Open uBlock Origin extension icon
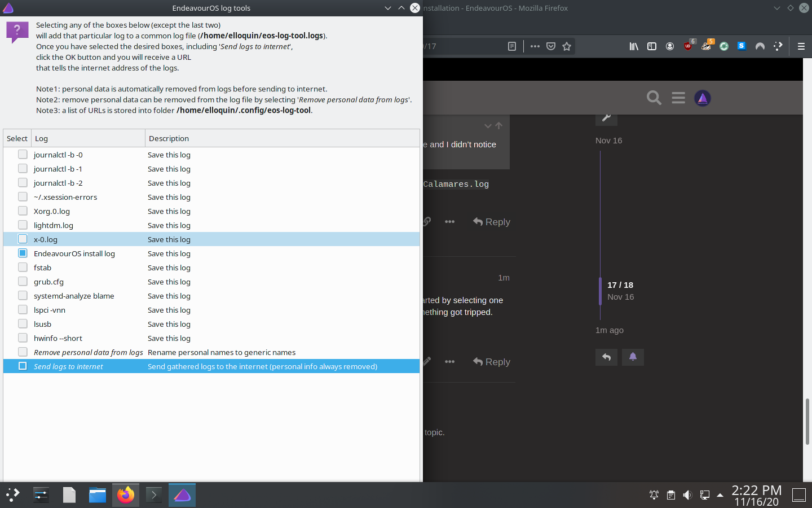 [x=689, y=46]
